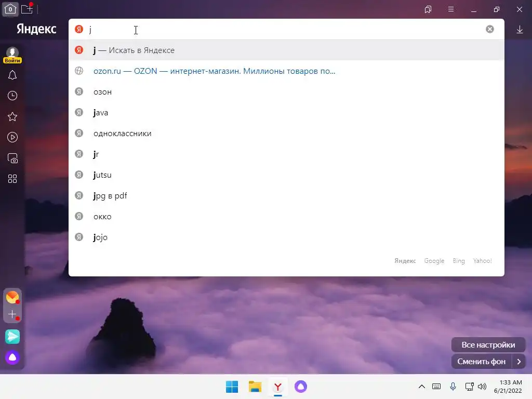Image resolution: width=532 pixels, height=399 pixels.
Task: Open history clock icon in sidebar
Action: click(12, 96)
